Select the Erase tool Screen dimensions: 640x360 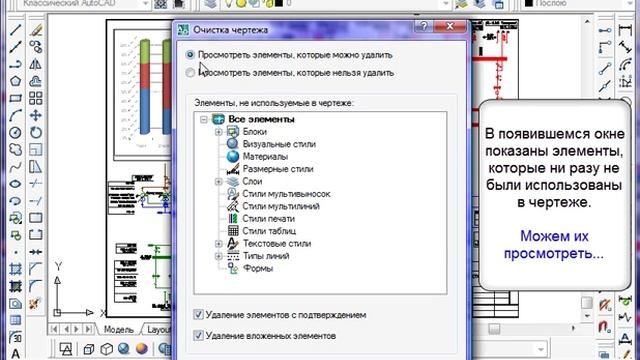coord(36,30)
